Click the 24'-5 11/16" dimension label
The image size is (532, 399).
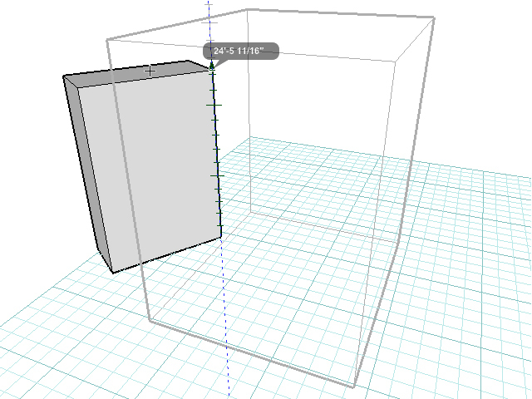[x=241, y=51]
